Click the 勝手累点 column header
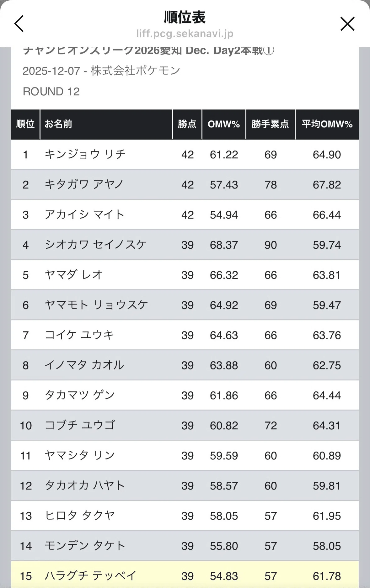 tap(270, 124)
